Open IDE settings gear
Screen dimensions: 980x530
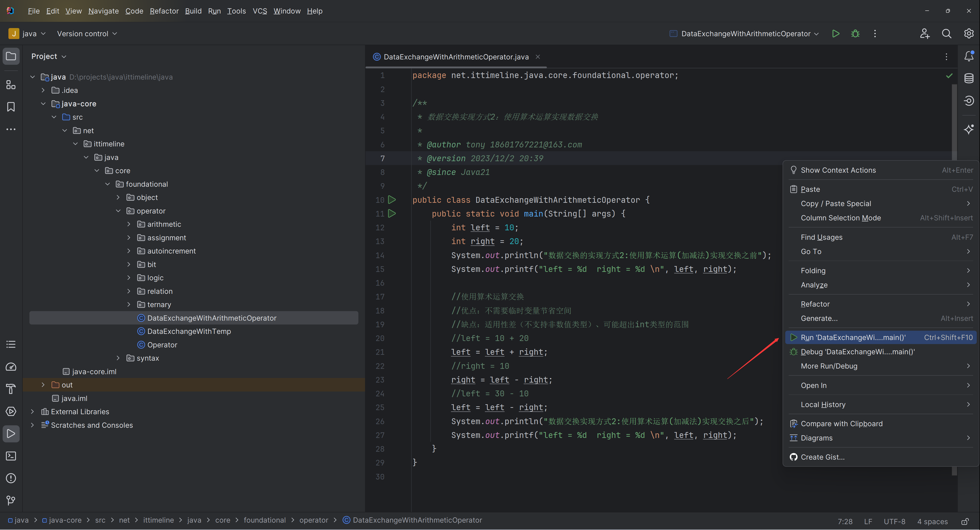969,33
